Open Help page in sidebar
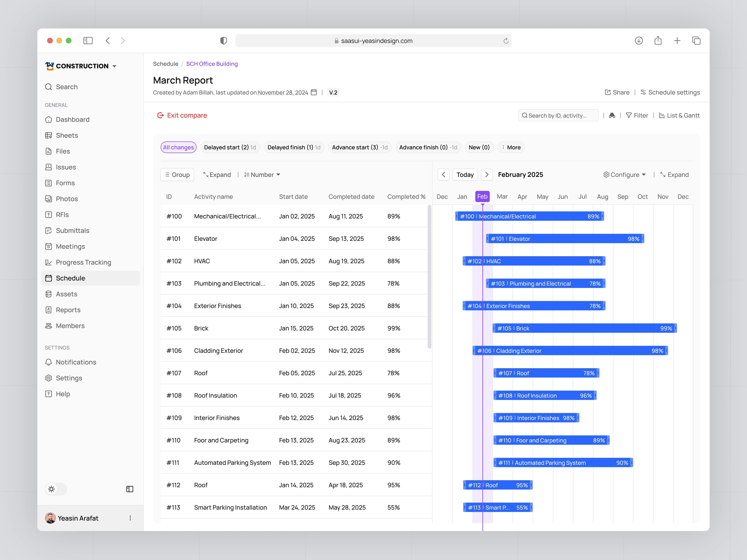 coord(91,394)
